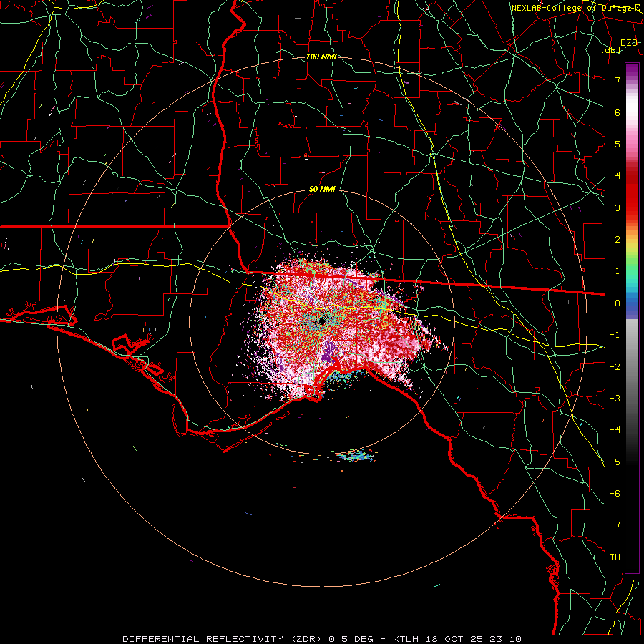Click the -3 value on the ZDR scale
Image resolution: width=644 pixels, height=644 pixels.
coord(615,399)
